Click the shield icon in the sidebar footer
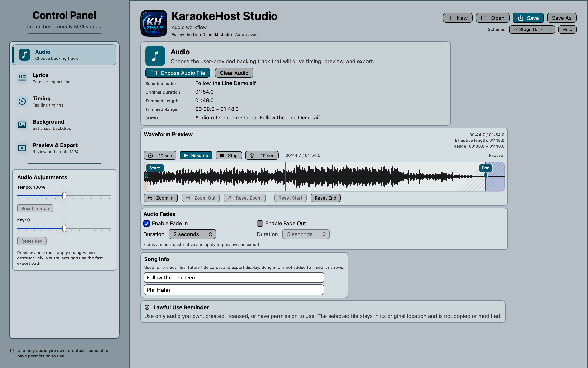Image resolution: width=588 pixels, height=368 pixels. (12, 350)
